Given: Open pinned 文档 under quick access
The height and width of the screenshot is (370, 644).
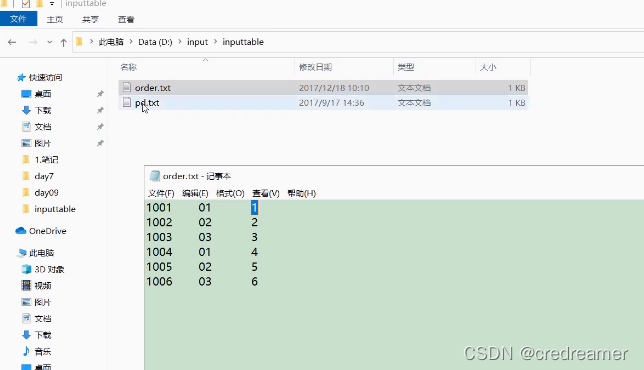Looking at the screenshot, I should tap(43, 127).
